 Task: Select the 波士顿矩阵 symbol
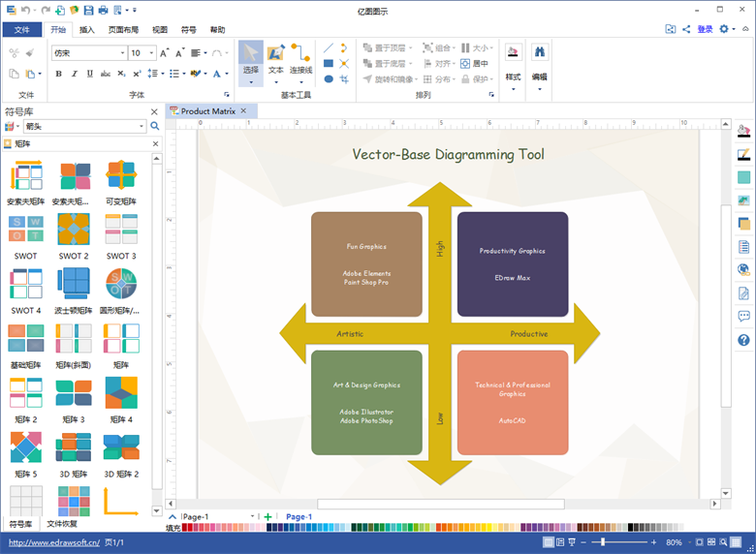[x=74, y=291]
